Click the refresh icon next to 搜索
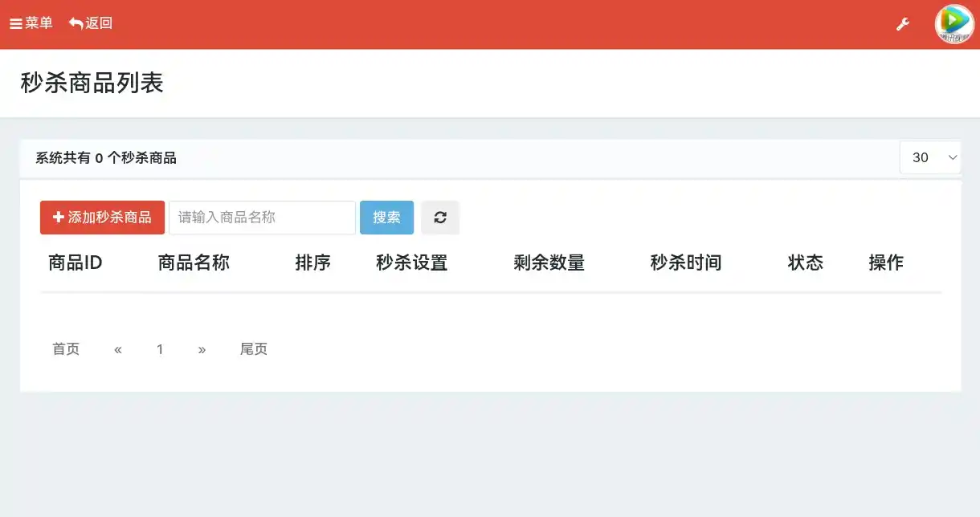The width and height of the screenshot is (980, 517). [x=440, y=217]
